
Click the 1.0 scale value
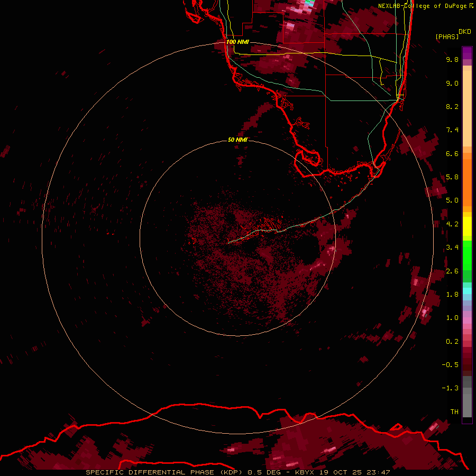coord(452,318)
